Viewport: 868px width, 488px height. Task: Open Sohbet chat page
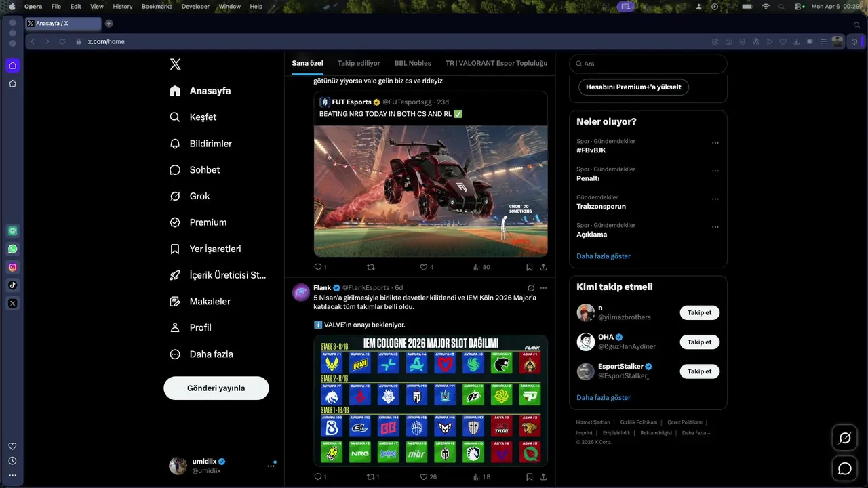coord(195,170)
